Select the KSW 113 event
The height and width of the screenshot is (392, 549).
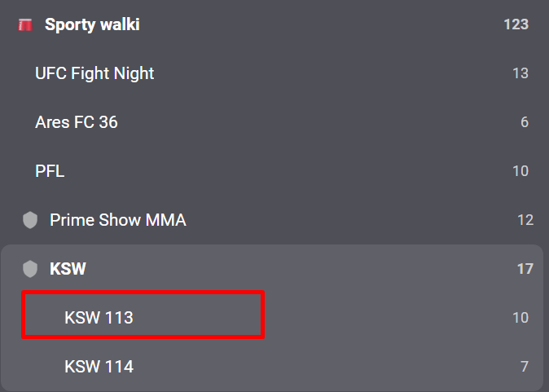(99, 318)
